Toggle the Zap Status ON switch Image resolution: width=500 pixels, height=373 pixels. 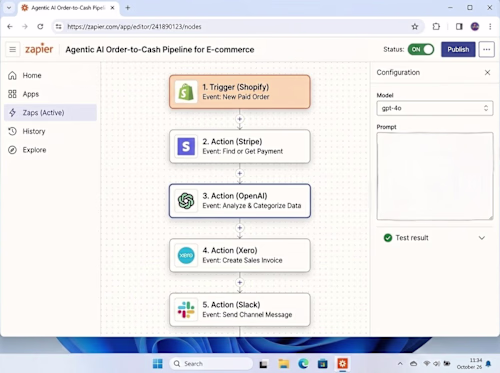(421, 49)
